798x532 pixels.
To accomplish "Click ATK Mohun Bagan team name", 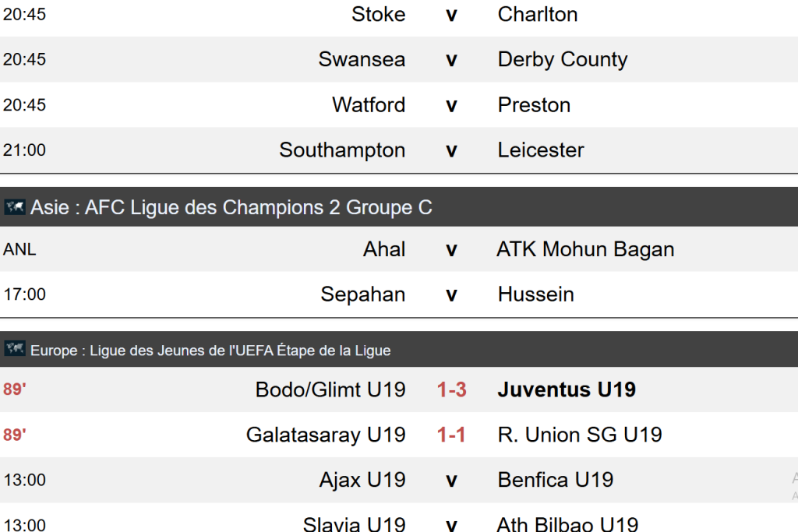I will 585,250.
